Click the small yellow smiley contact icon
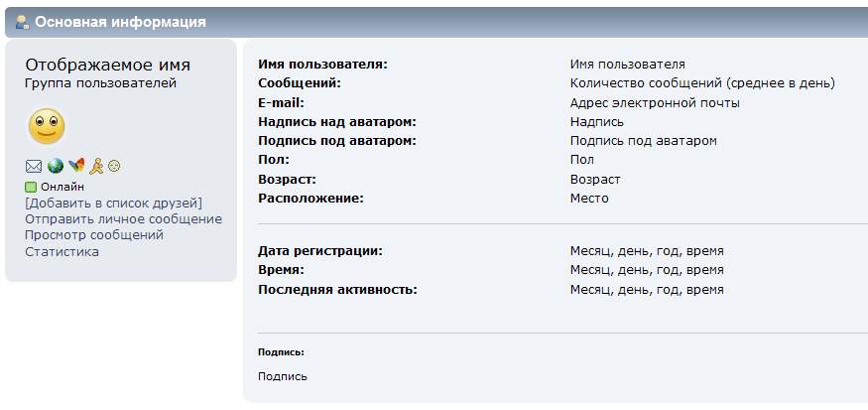 114,167
